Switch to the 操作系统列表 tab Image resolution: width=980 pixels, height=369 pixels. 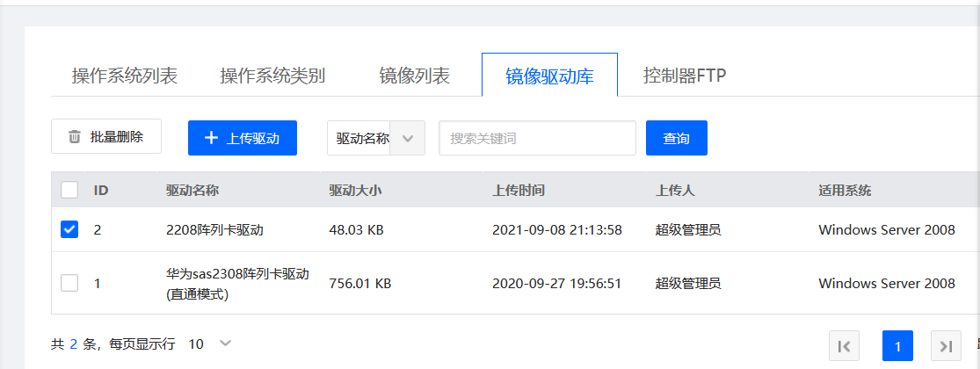[x=125, y=76]
